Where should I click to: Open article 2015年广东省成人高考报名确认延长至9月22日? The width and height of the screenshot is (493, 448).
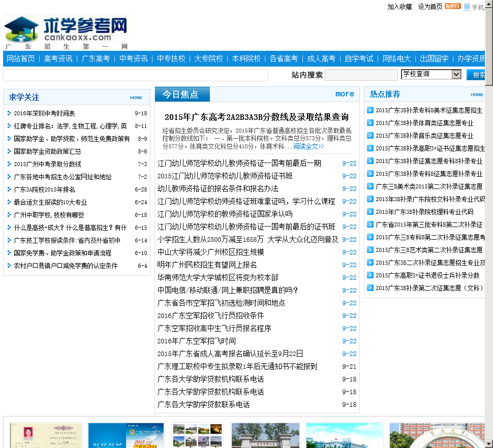tap(230, 354)
